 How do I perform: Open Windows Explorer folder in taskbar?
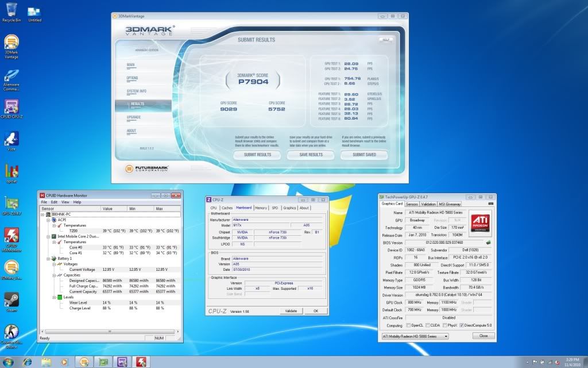[x=46, y=362]
